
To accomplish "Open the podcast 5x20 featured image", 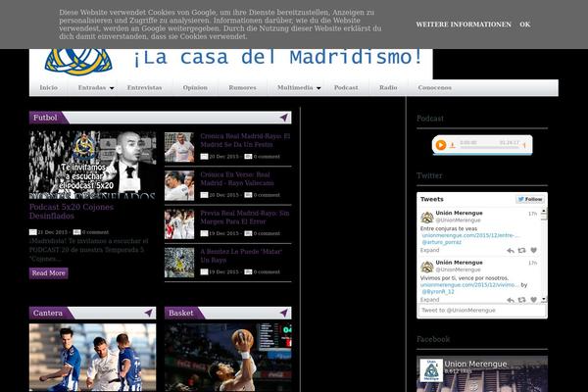I will tap(93, 165).
